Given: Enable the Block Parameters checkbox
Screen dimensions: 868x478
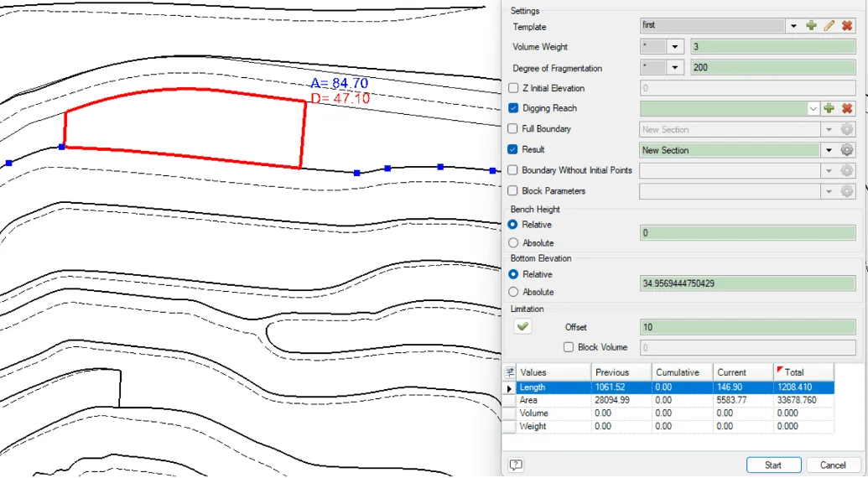Looking at the screenshot, I should (513, 191).
